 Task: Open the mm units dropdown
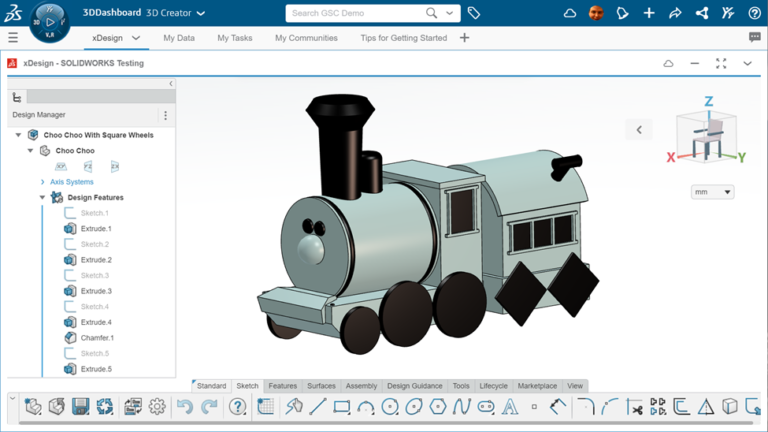712,192
